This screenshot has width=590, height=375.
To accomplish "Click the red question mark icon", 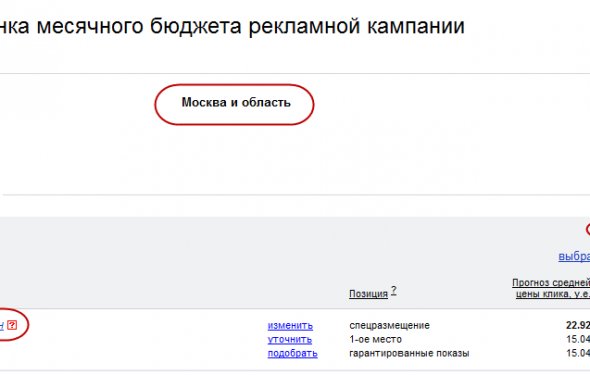I will coord(12,325).
